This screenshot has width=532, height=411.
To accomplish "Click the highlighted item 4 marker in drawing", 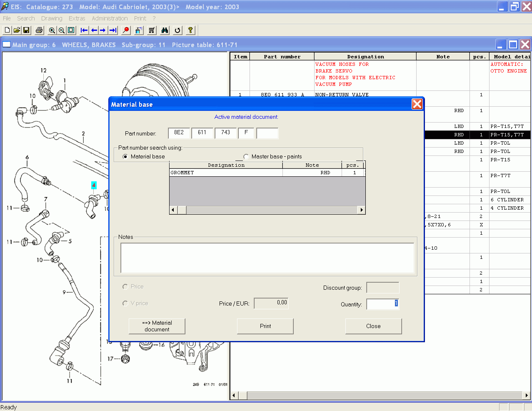I will point(94,185).
